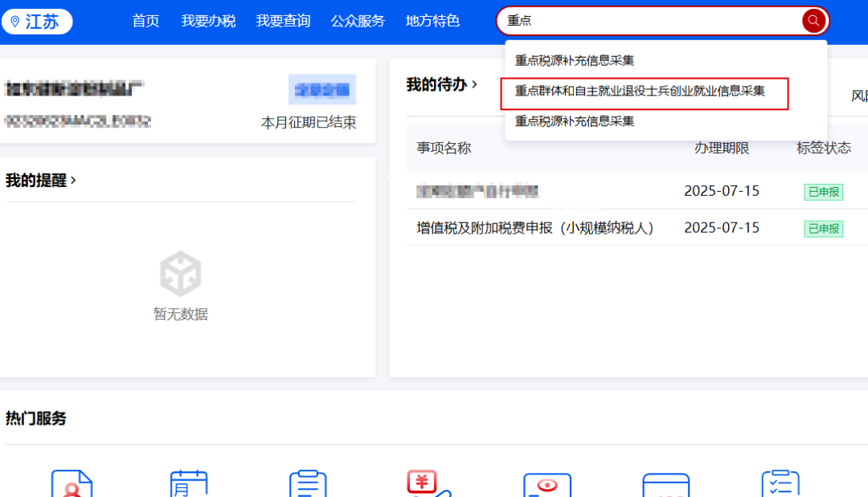Click the red search magnifier button
868x497 pixels.
point(813,21)
